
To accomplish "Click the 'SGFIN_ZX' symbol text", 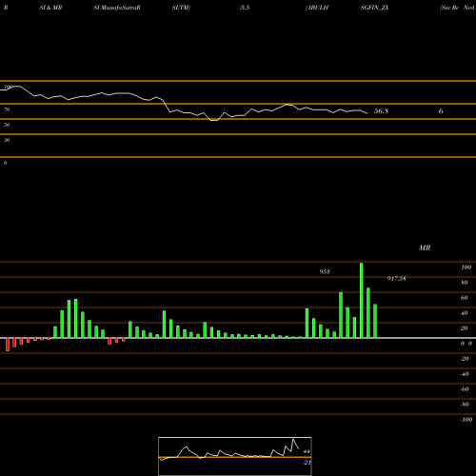I will pyautogui.click(x=374, y=8).
